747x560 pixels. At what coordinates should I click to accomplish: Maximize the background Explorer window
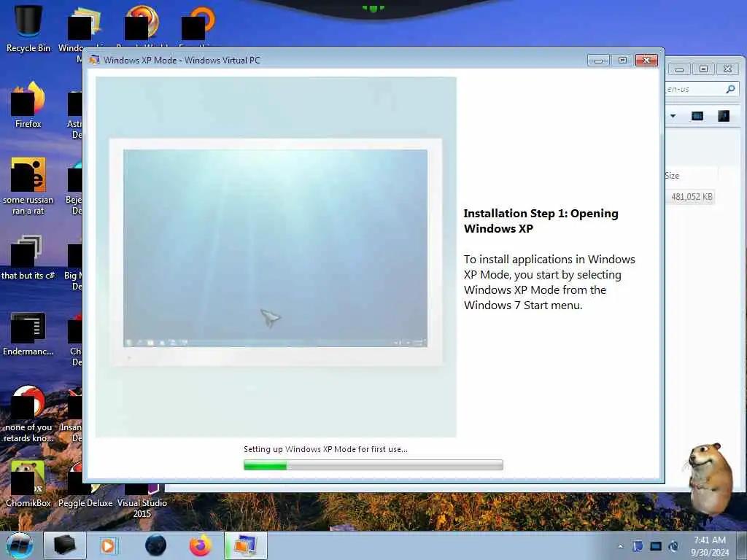(x=703, y=69)
